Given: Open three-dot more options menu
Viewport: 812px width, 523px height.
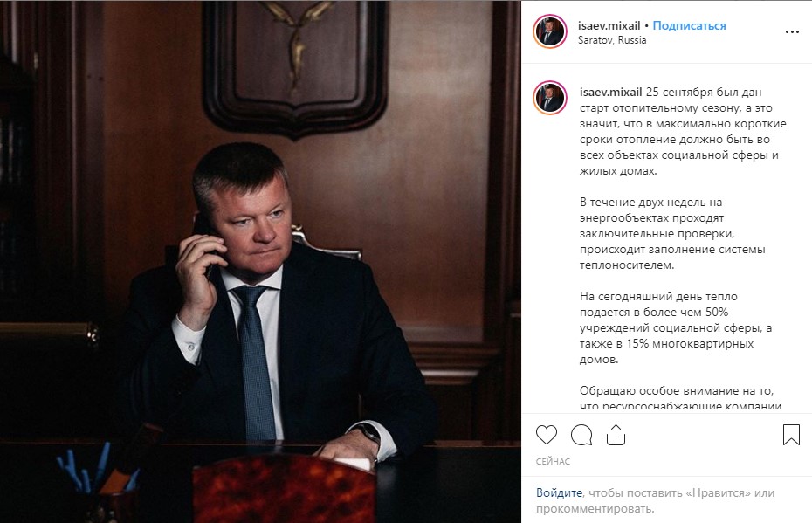Looking at the screenshot, I should tap(792, 32).
